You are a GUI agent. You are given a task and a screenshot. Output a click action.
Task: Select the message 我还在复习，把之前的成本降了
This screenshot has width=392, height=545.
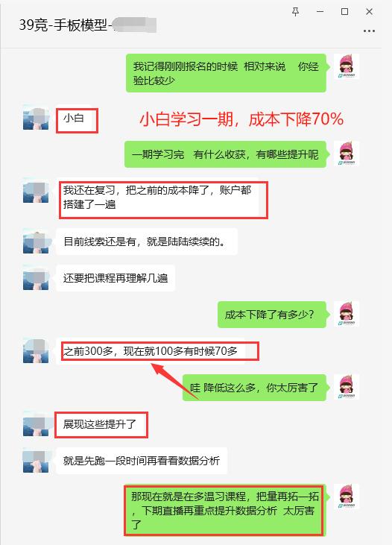pyautogui.click(x=157, y=198)
